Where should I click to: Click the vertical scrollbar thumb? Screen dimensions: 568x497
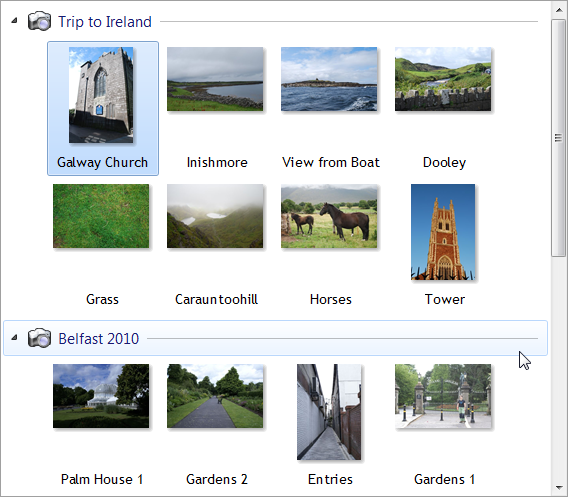[558, 138]
